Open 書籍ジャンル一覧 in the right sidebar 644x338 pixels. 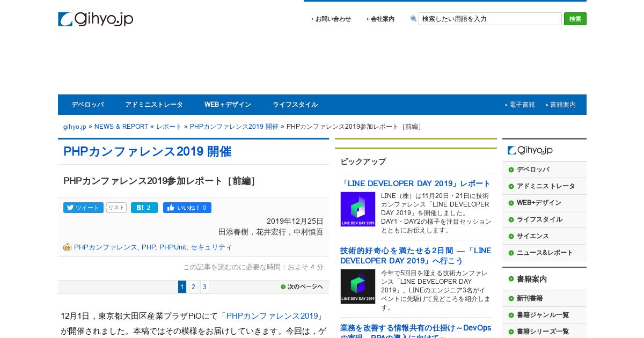point(543,315)
